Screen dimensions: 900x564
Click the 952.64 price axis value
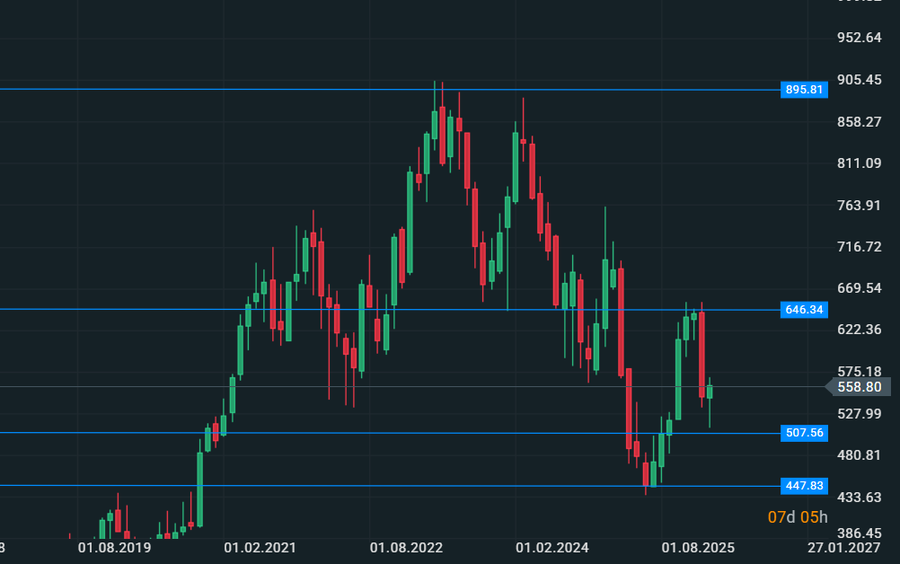pyautogui.click(x=859, y=37)
